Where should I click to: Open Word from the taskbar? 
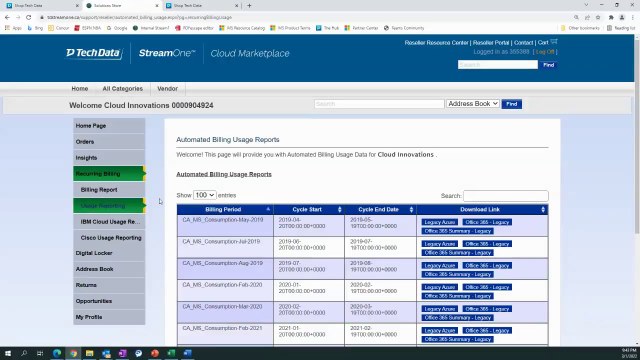pyautogui.click(x=187, y=353)
